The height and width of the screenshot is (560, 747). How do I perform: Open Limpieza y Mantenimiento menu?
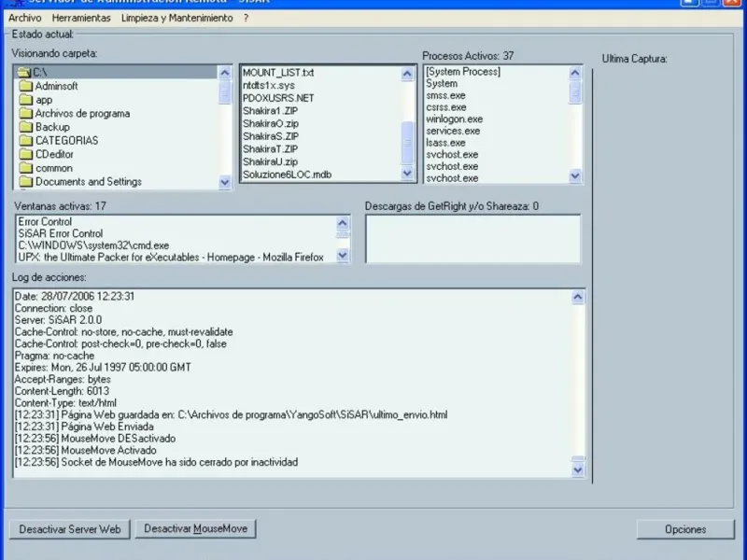[176, 18]
